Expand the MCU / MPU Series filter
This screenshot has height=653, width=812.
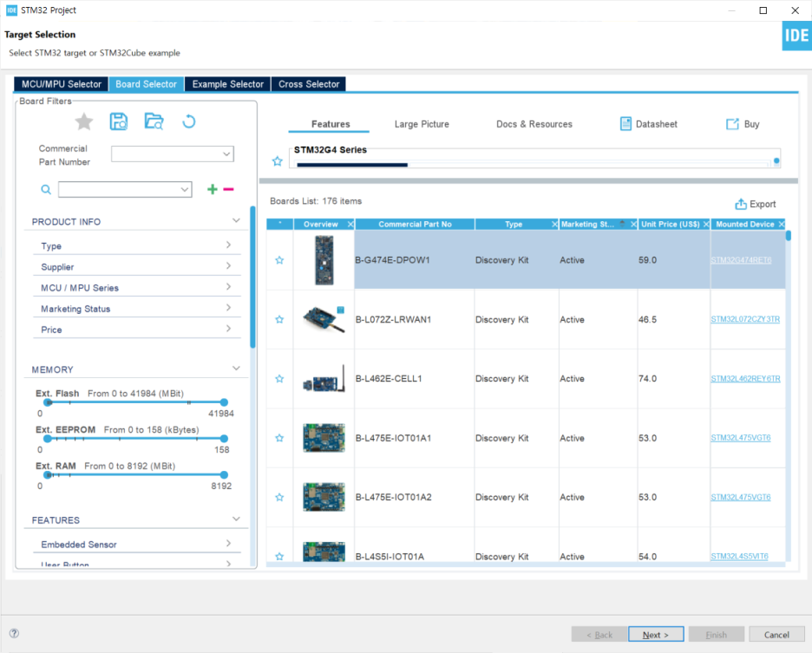(x=228, y=287)
